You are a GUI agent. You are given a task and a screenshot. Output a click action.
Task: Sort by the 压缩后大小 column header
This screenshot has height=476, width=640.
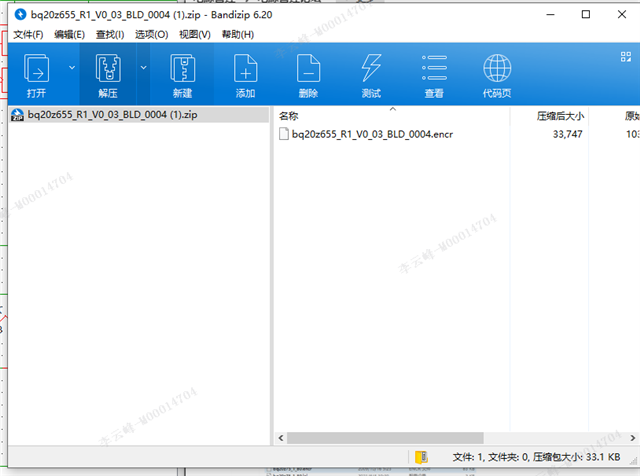(560, 116)
